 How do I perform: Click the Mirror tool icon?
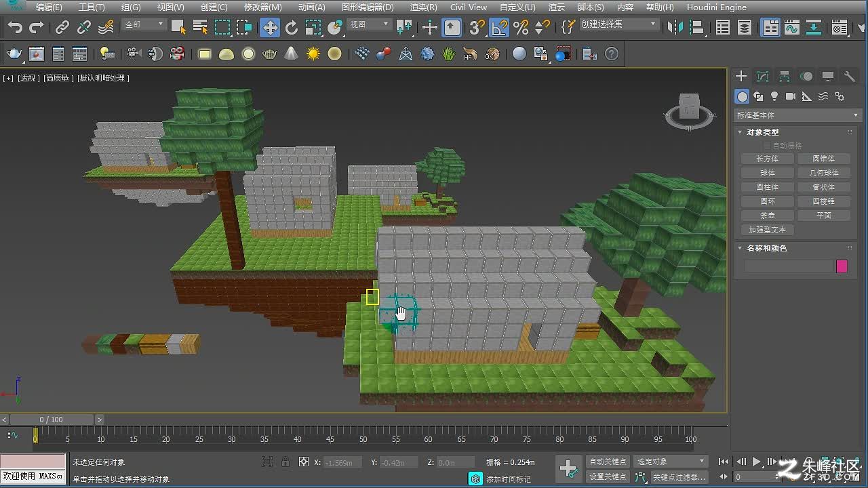coord(675,27)
